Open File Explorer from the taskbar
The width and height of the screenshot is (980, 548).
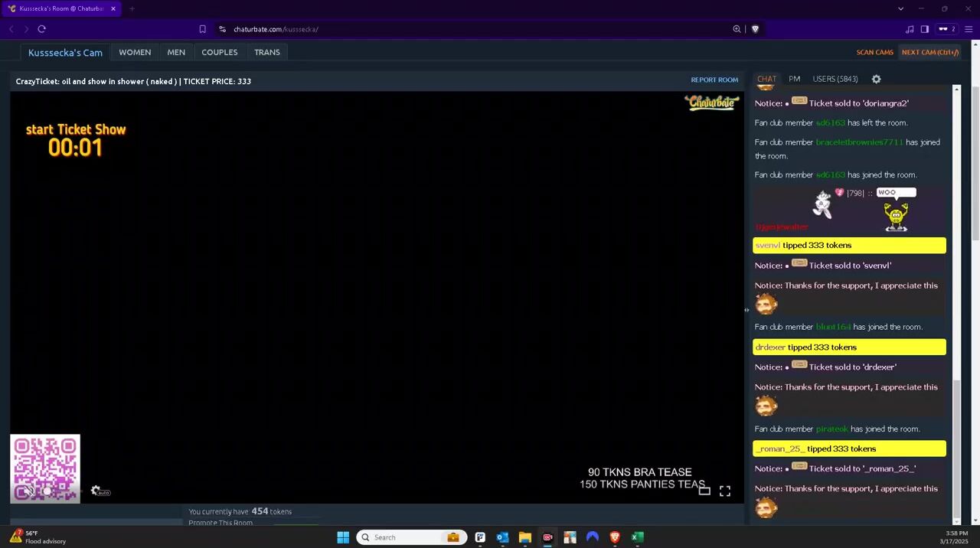coord(524,537)
